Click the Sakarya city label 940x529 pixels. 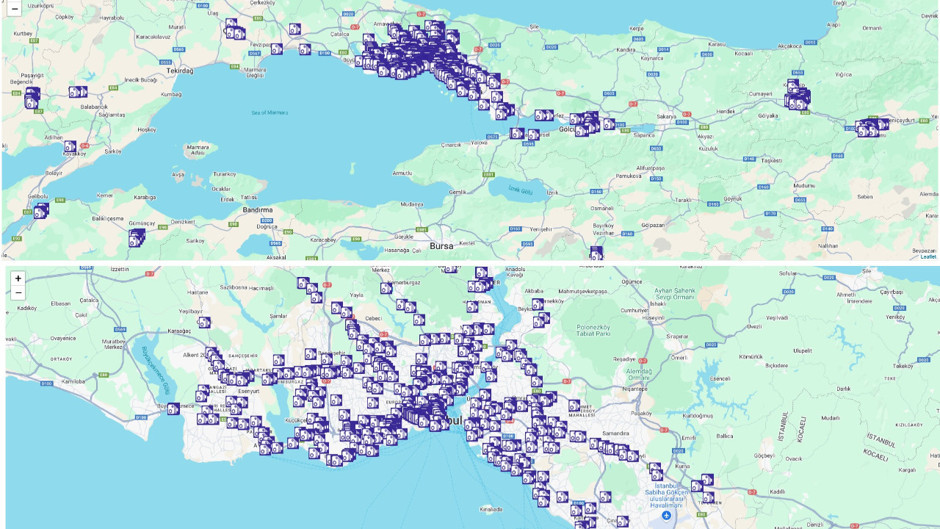click(666, 116)
